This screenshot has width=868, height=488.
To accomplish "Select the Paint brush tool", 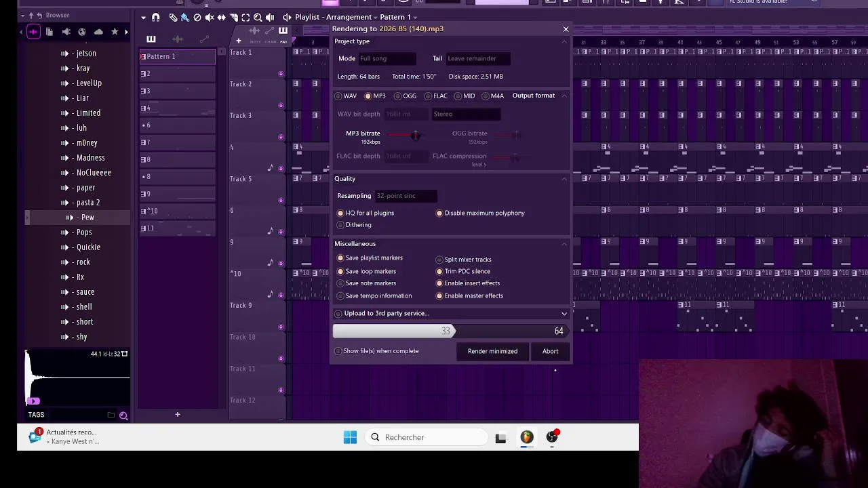I will (x=184, y=17).
